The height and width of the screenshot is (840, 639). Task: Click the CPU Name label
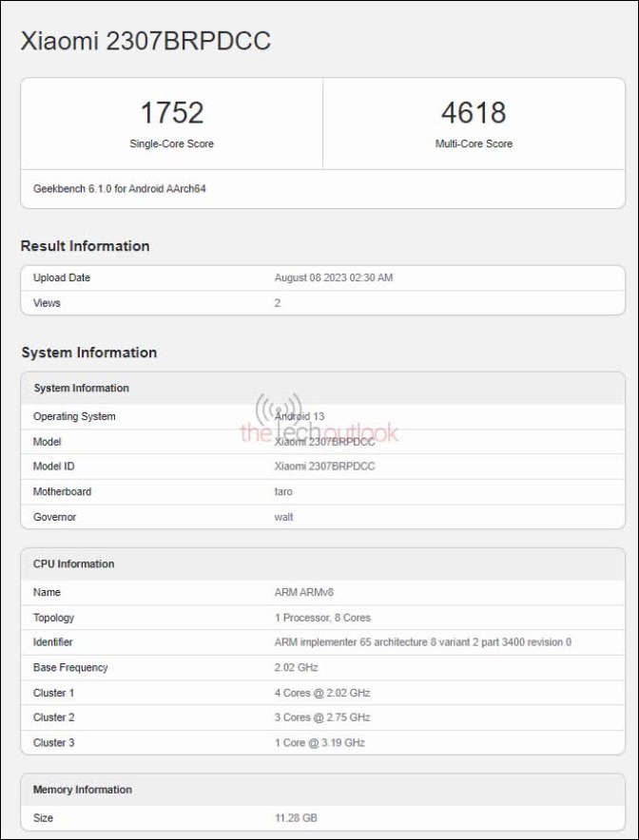47,592
